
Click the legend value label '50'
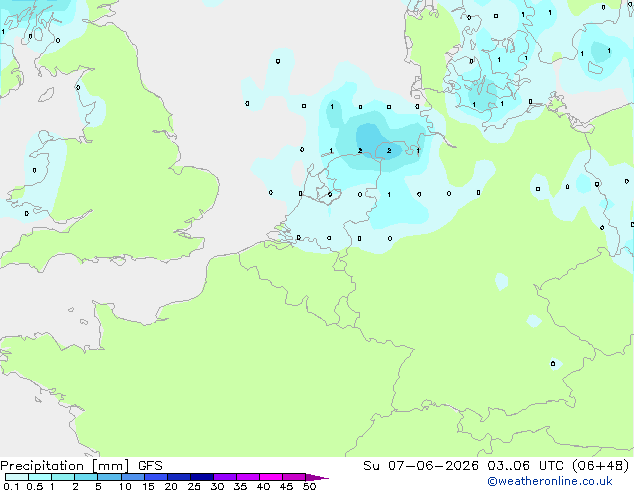(310, 486)
